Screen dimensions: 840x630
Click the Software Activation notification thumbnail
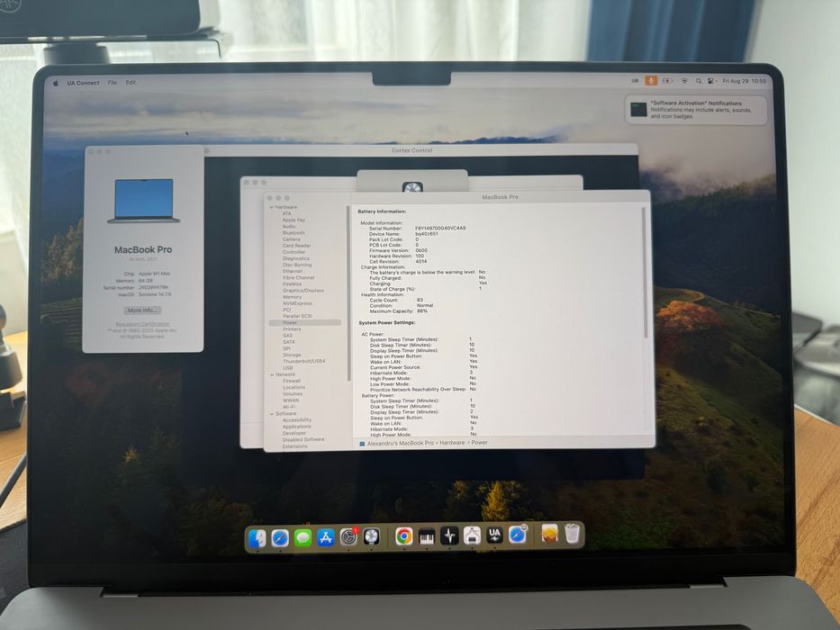[x=638, y=109]
